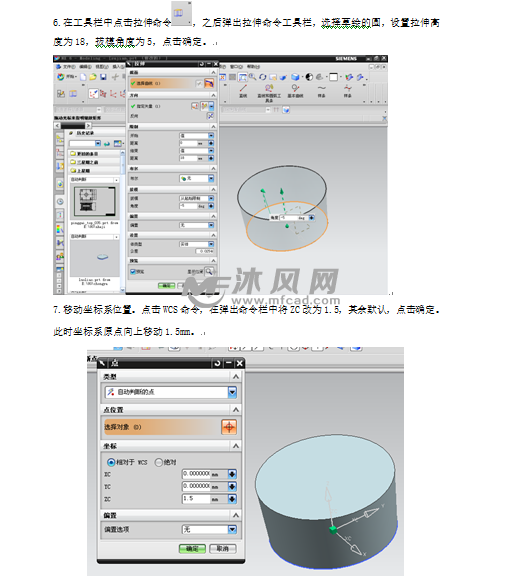The image size is (523, 576).
Task: Click the 取消 button in point dialog
Action: 223,548
